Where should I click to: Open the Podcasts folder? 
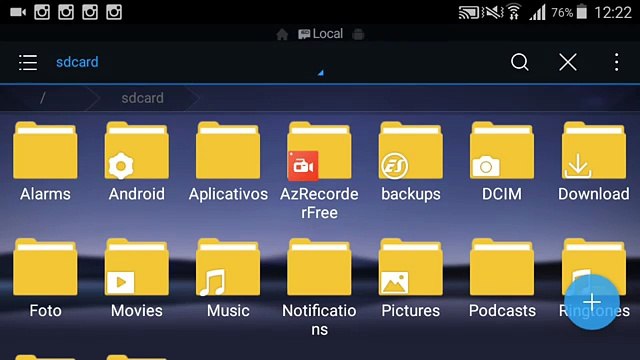pos(502,279)
